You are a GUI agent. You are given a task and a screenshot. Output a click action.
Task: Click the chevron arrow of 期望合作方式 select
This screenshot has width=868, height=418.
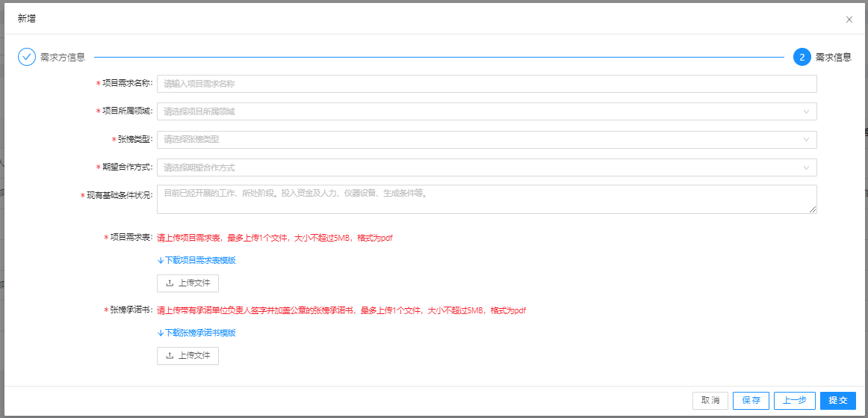tap(806, 167)
